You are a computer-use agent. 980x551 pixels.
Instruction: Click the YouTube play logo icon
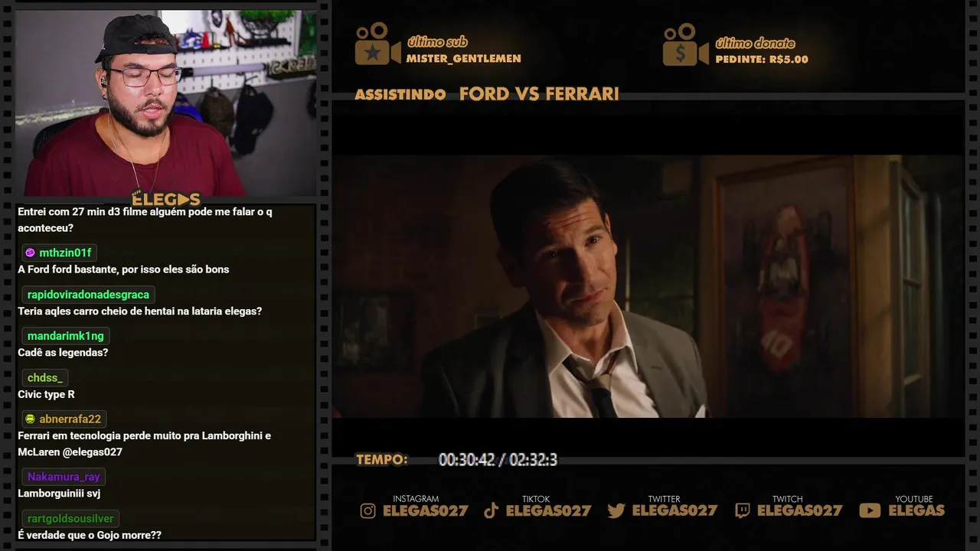[870, 510]
